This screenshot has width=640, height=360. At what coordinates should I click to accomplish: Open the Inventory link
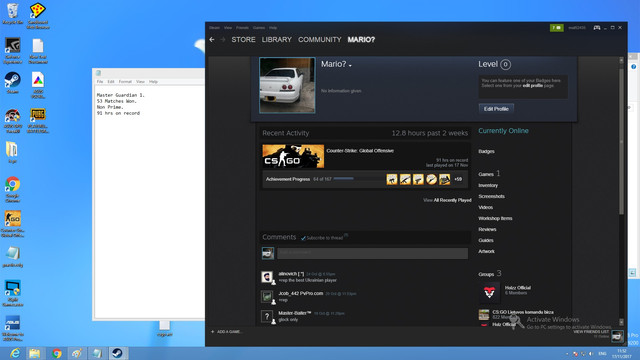click(x=488, y=185)
